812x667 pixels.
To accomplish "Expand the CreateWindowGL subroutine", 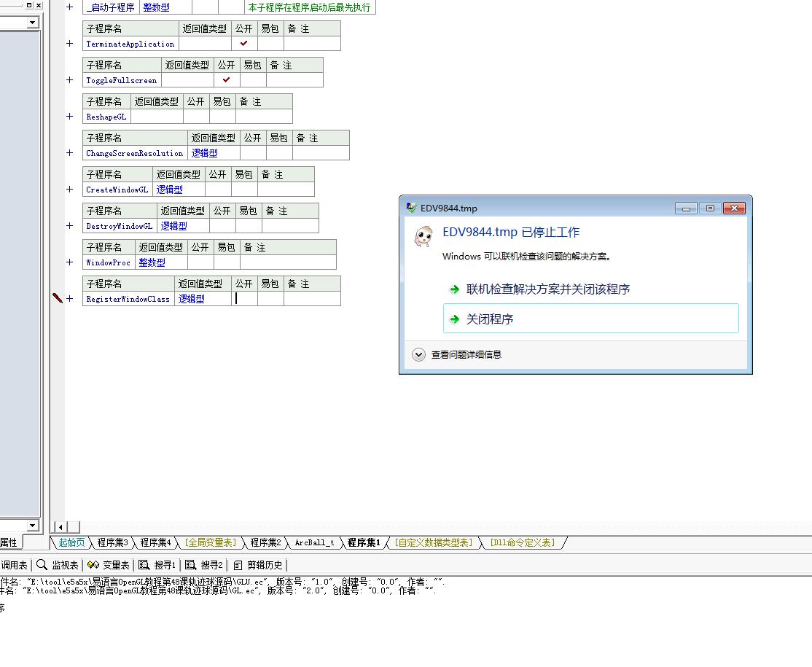I will click(70, 190).
